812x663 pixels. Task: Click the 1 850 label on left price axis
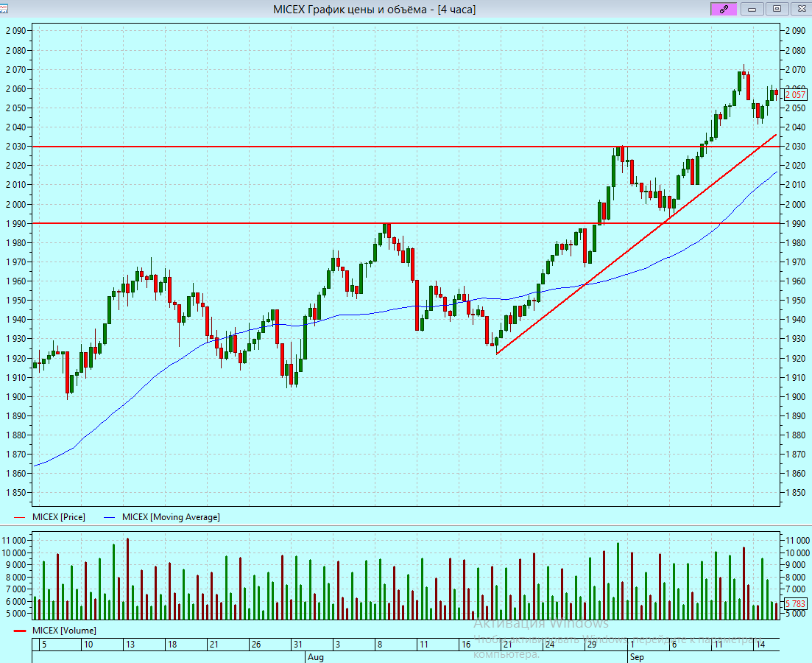pyautogui.click(x=16, y=492)
